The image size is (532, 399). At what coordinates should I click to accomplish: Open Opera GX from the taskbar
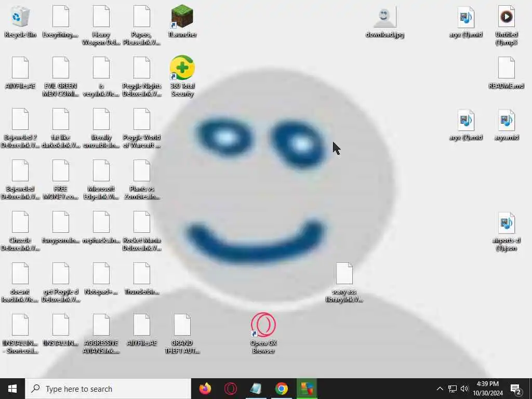(230, 389)
